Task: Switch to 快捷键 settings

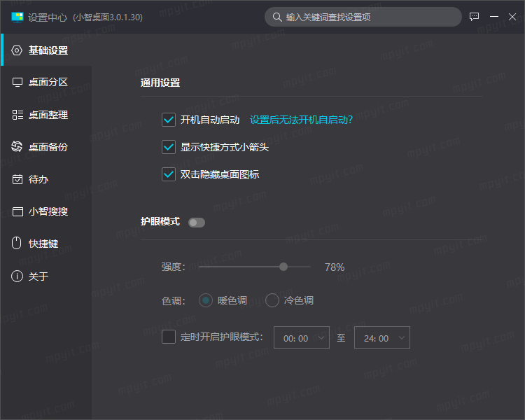Action: [46, 244]
